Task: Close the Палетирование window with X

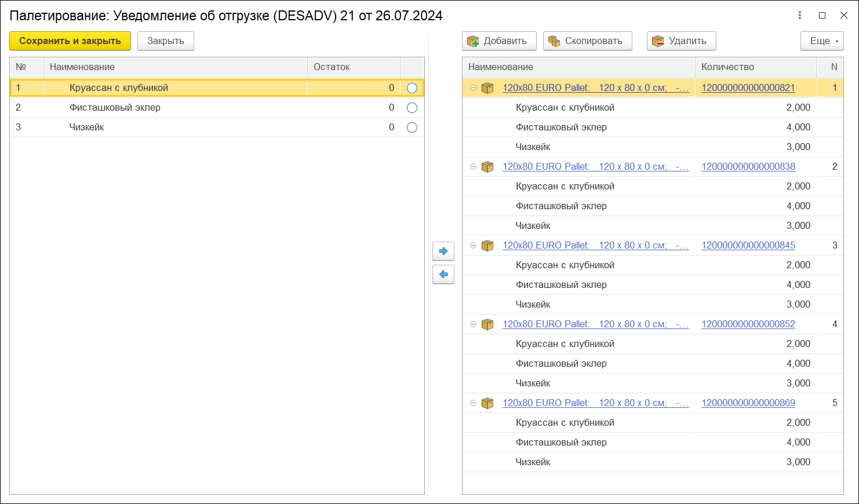Action: pyautogui.click(x=844, y=16)
